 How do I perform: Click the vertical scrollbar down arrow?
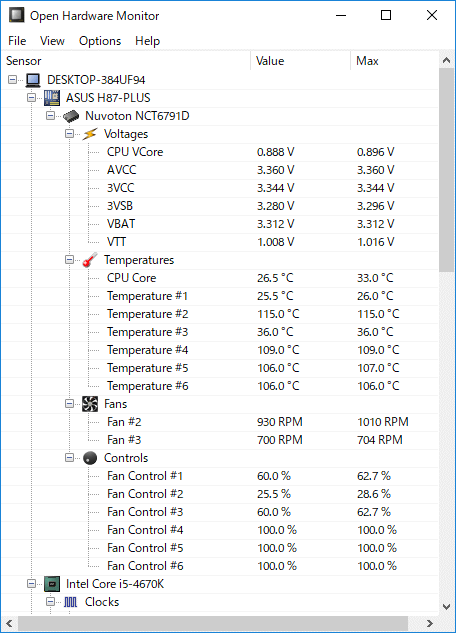click(446, 606)
